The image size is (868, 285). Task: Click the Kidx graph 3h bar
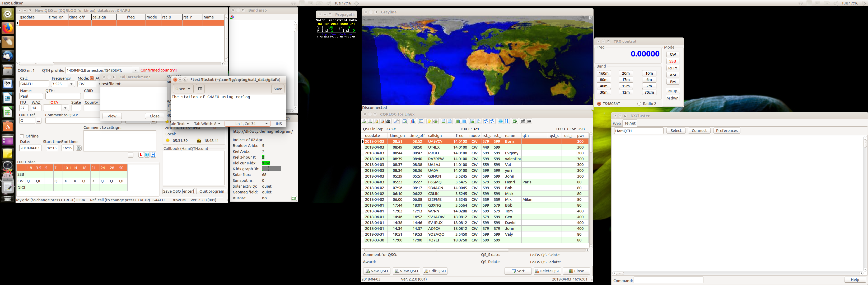tap(271, 169)
